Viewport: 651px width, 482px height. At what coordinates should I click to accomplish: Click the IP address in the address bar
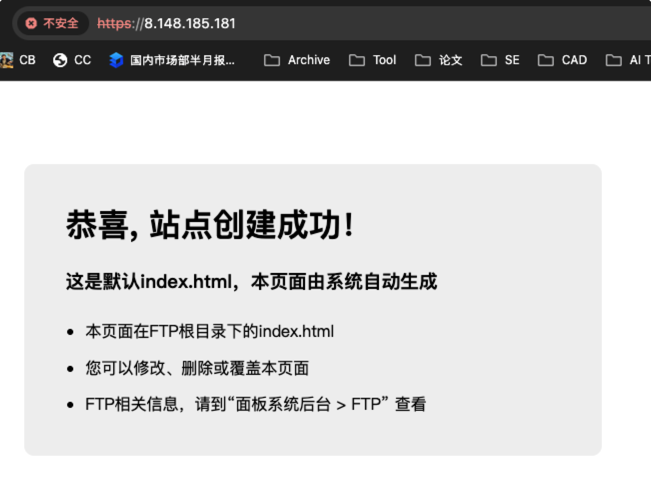click(190, 23)
